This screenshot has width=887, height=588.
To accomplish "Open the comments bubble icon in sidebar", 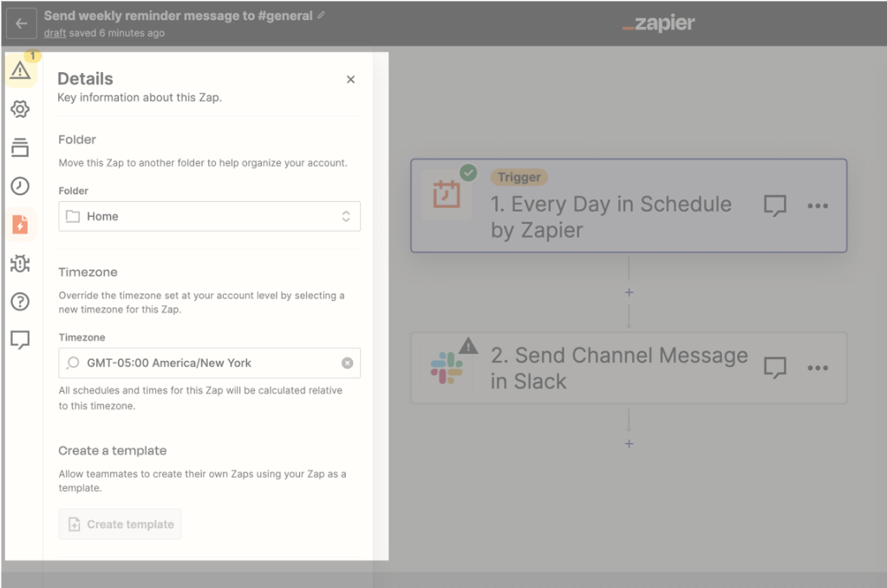I will click(x=20, y=340).
